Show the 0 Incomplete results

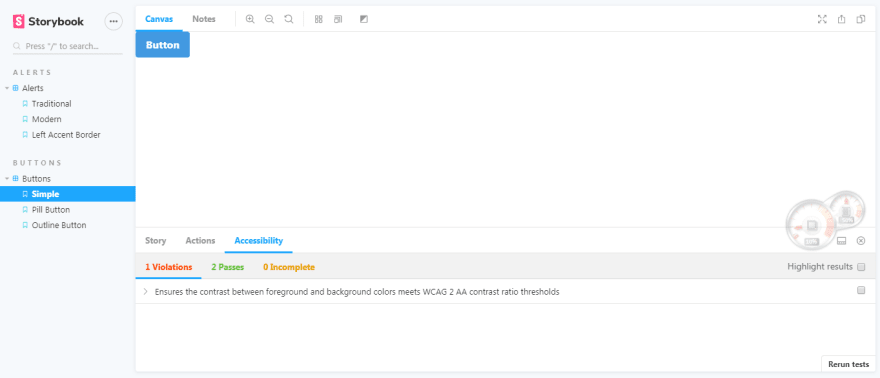(x=289, y=267)
